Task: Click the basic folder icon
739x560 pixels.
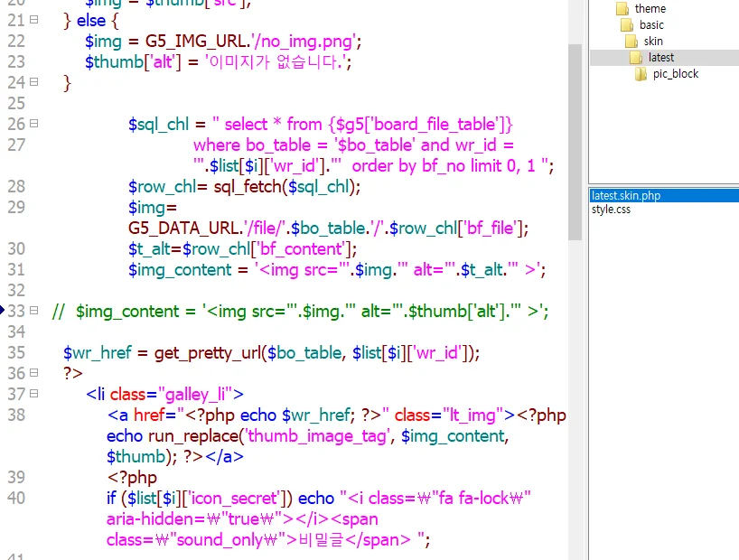Action: point(627,25)
